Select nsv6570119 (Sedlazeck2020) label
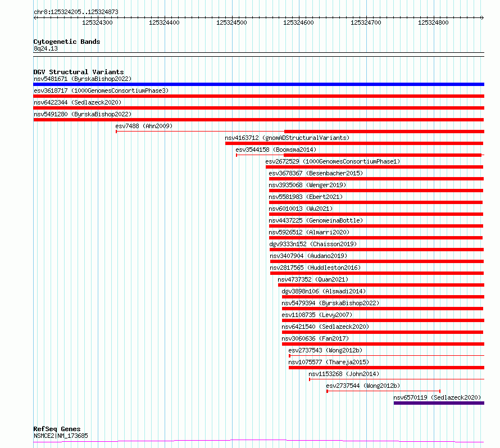500x448 pixels. click(437, 397)
